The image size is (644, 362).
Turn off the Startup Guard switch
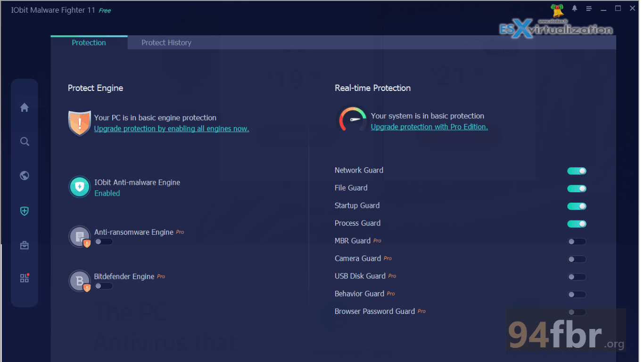[x=577, y=206]
